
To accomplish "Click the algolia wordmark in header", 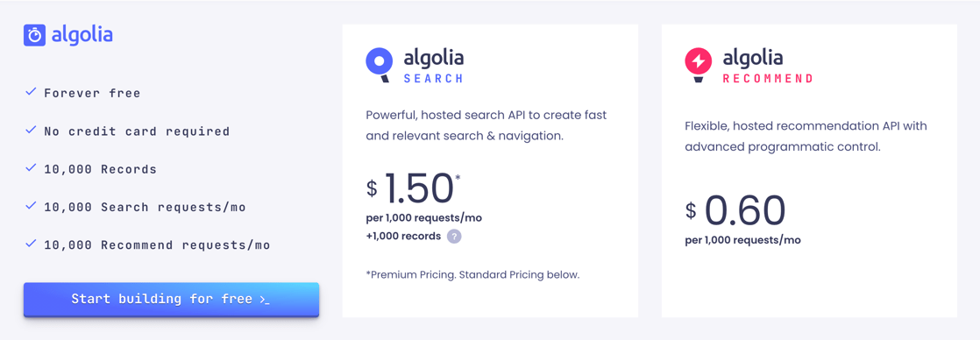I will coord(82,35).
